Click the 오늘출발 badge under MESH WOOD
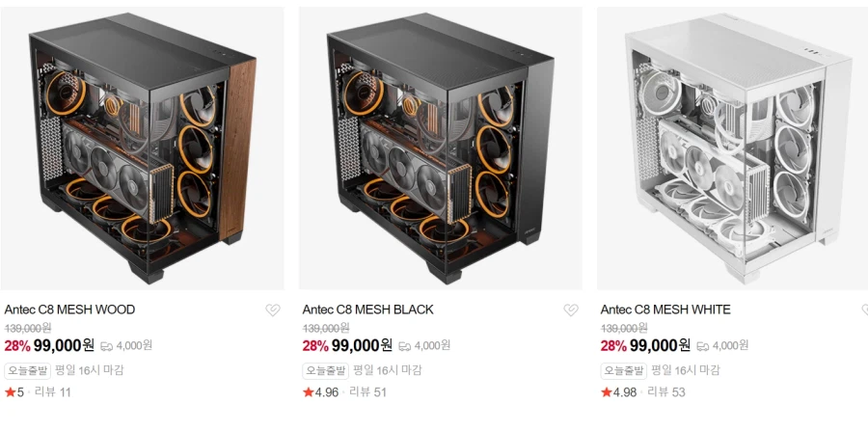Image resolution: width=868 pixels, height=431 pixels. click(28, 370)
